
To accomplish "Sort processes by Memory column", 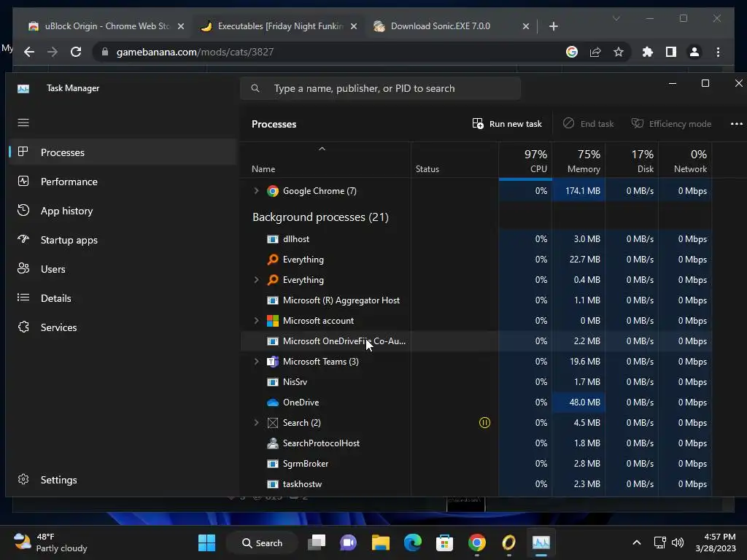I will pyautogui.click(x=578, y=161).
